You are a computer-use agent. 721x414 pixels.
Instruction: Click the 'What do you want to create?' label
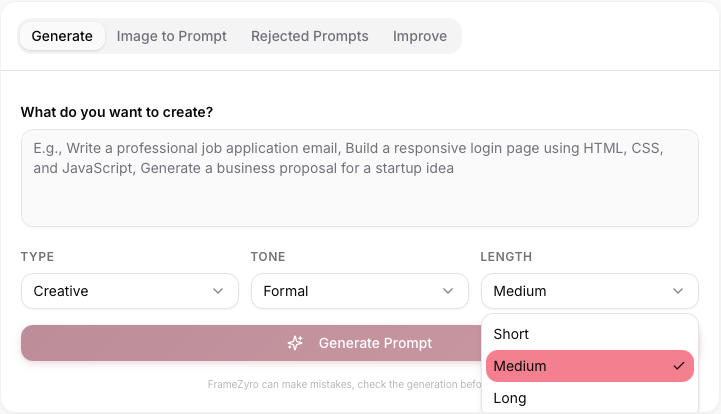tap(117, 112)
